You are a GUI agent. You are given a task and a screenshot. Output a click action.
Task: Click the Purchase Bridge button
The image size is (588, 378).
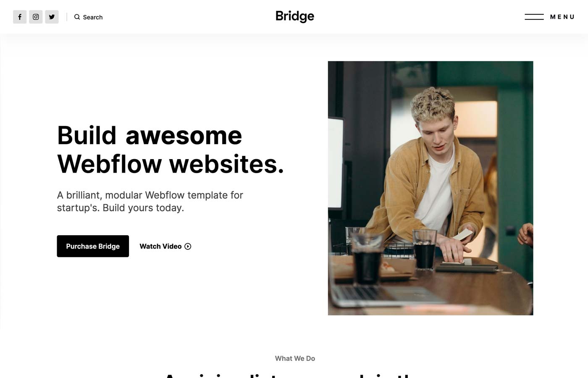tap(93, 246)
